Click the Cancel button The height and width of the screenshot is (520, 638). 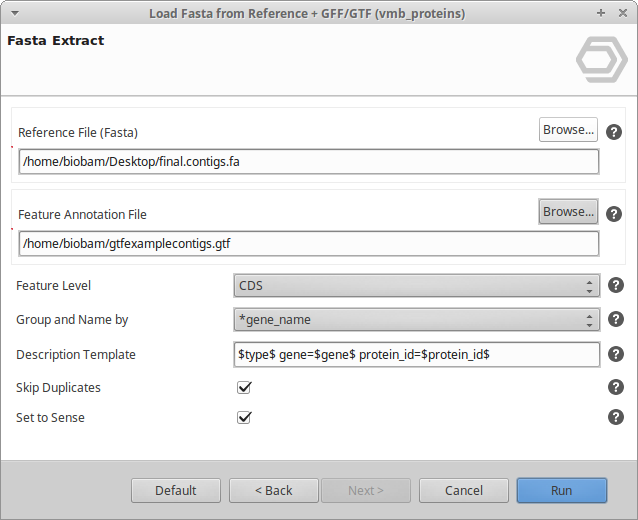pyautogui.click(x=464, y=490)
